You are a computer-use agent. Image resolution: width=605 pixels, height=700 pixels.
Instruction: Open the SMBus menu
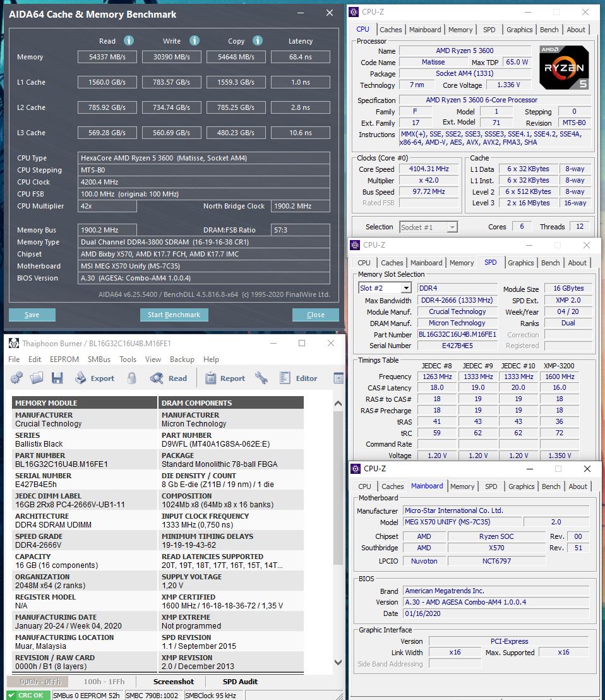click(x=99, y=359)
